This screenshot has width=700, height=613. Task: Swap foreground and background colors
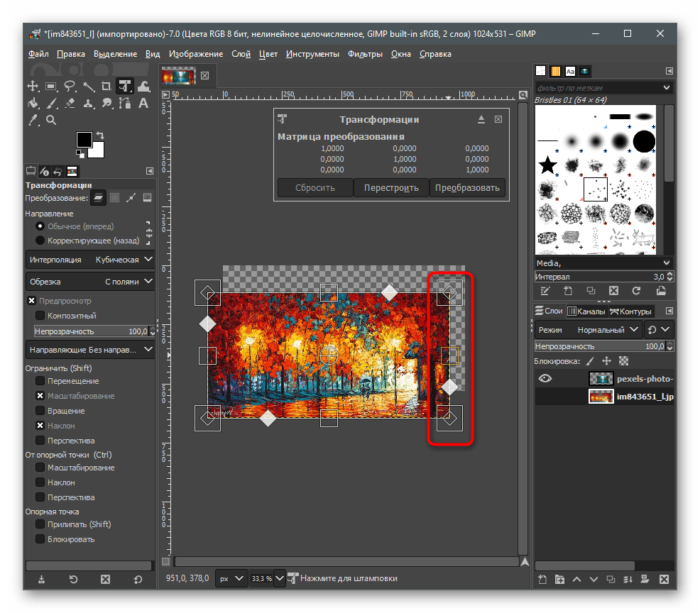click(100, 136)
